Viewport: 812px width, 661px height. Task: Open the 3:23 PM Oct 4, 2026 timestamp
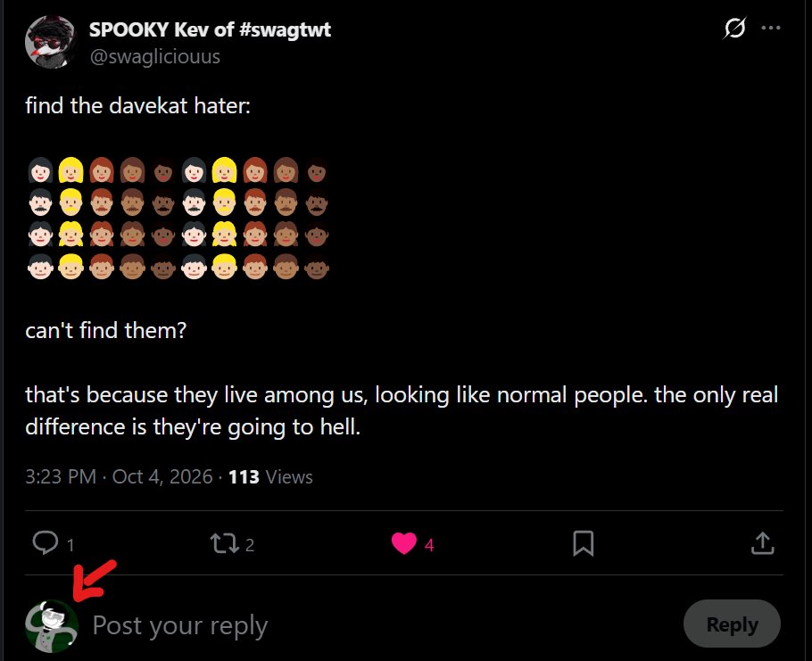[x=119, y=476]
